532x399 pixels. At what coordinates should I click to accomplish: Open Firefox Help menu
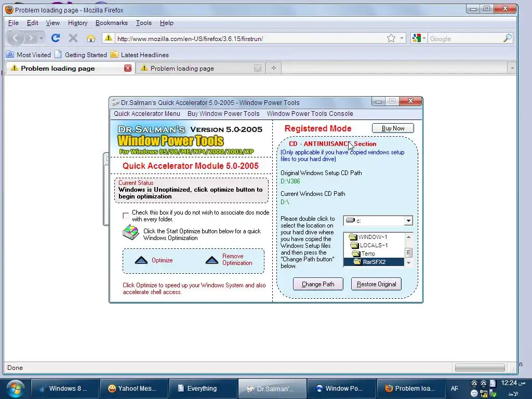166,23
